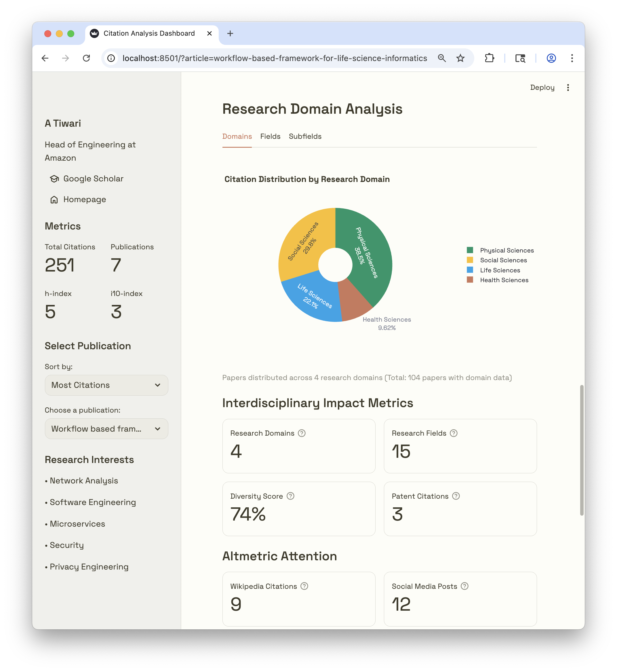Image resolution: width=617 pixels, height=672 pixels.
Task: Click the Research Fields value 15
Action: [x=401, y=451]
